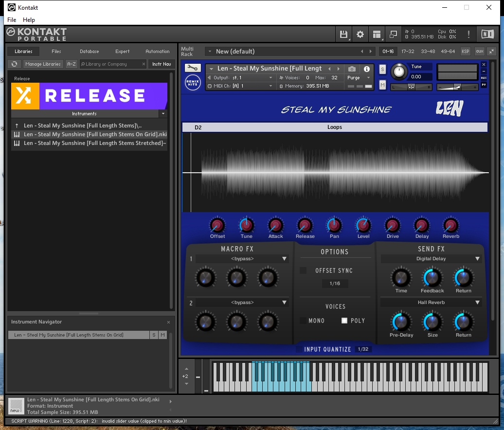Open the Purge dropdown menu
This screenshot has width=504, height=430.
pyautogui.click(x=359, y=78)
